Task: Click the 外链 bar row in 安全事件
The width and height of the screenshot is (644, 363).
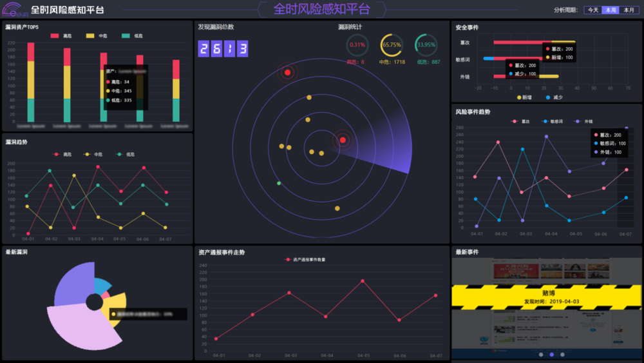Action: point(526,76)
